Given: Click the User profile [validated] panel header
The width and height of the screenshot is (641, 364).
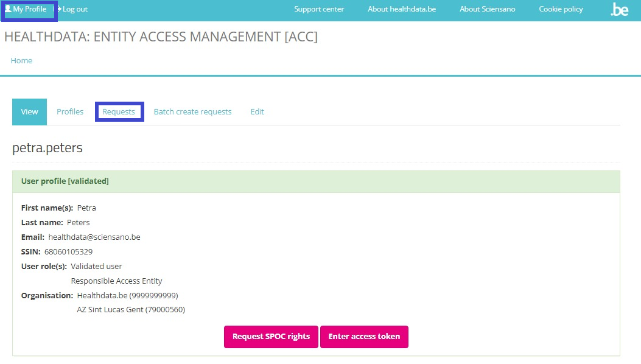Looking at the screenshot, I should tap(65, 181).
